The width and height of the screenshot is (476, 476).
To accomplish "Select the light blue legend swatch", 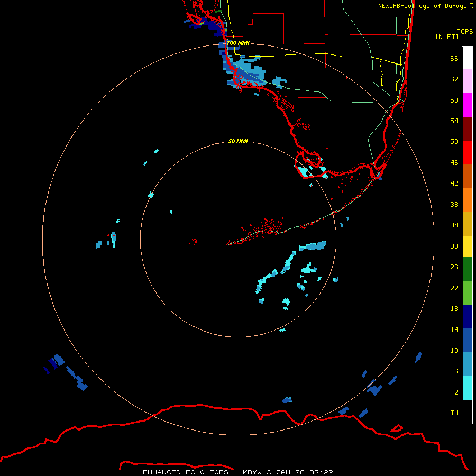I will [467, 364].
